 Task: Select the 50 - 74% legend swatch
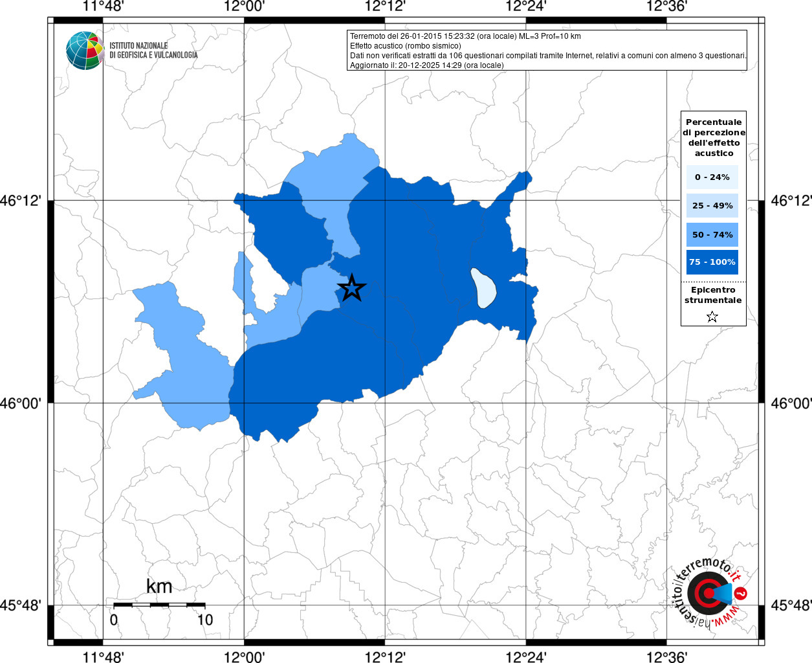712,234
